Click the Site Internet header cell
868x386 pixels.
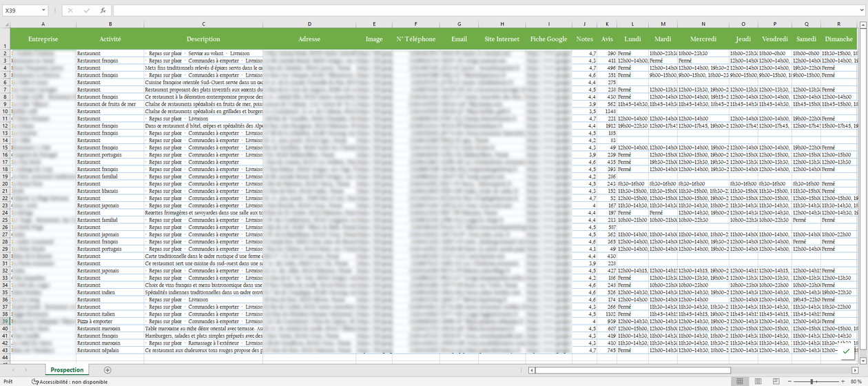coord(502,39)
